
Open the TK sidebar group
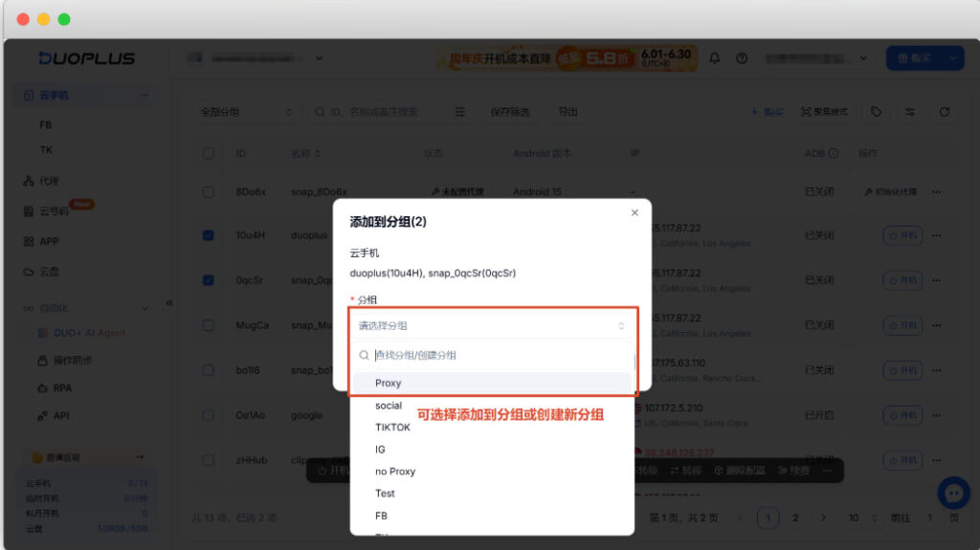tap(46, 150)
